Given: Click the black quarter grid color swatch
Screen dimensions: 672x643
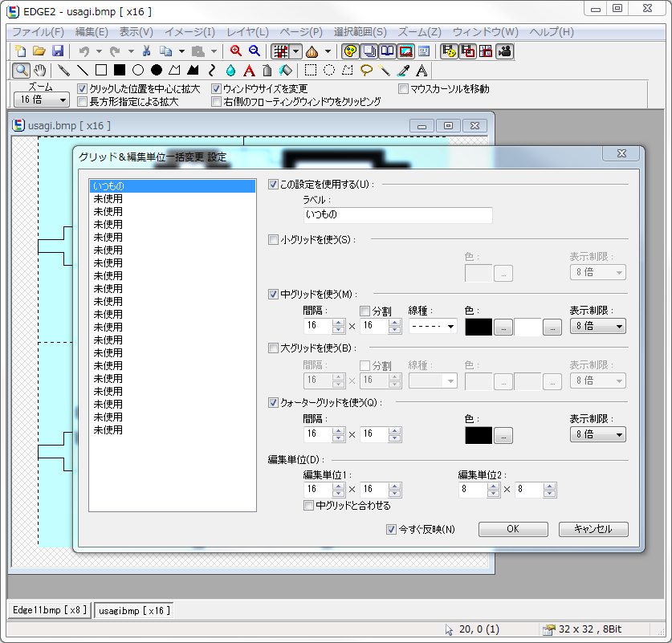Looking at the screenshot, I should 479,434.
